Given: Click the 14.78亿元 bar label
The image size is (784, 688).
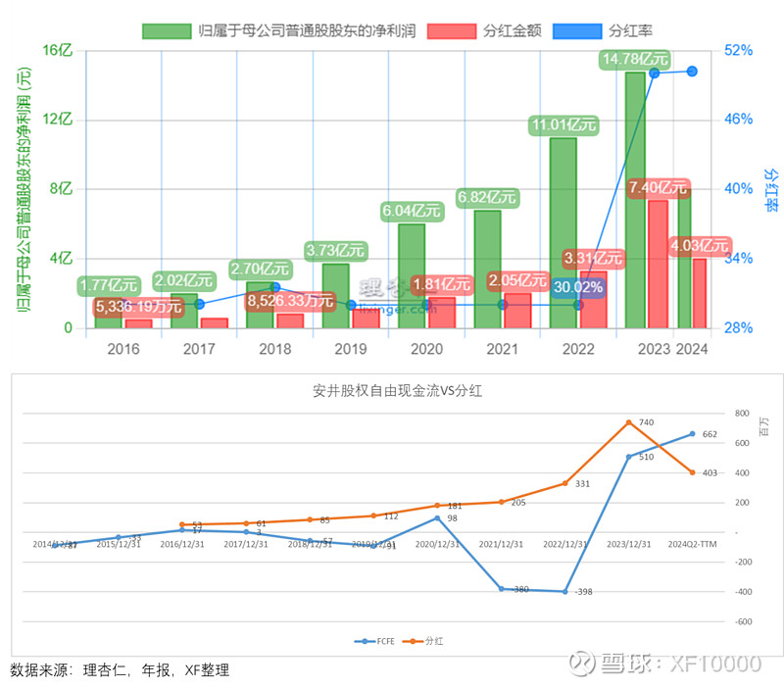Looking at the screenshot, I should point(634,59).
